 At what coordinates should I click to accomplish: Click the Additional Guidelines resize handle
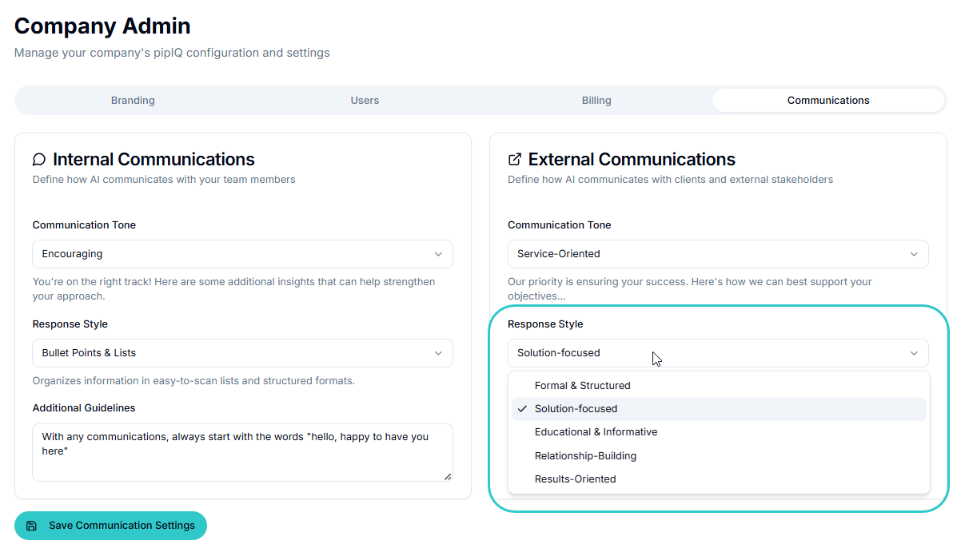pos(448,476)
